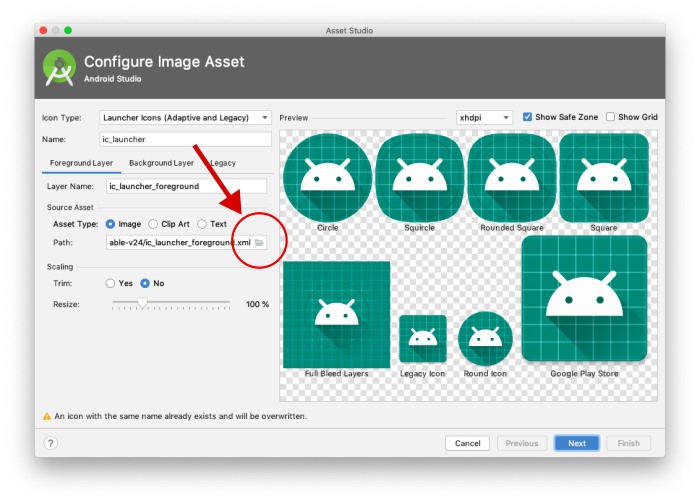Image resolution: width=700 pixels, height=503 pixels.
Task: Choose the Image asset type radio
Action: tap(110, 224)
